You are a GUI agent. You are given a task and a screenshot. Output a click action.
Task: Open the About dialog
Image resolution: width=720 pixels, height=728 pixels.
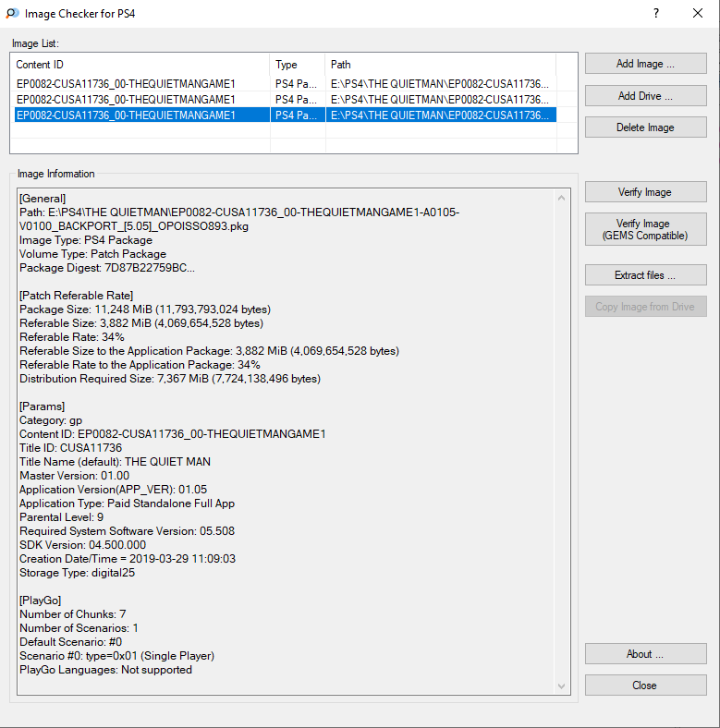pyautogui.click(x=646, y=654)
